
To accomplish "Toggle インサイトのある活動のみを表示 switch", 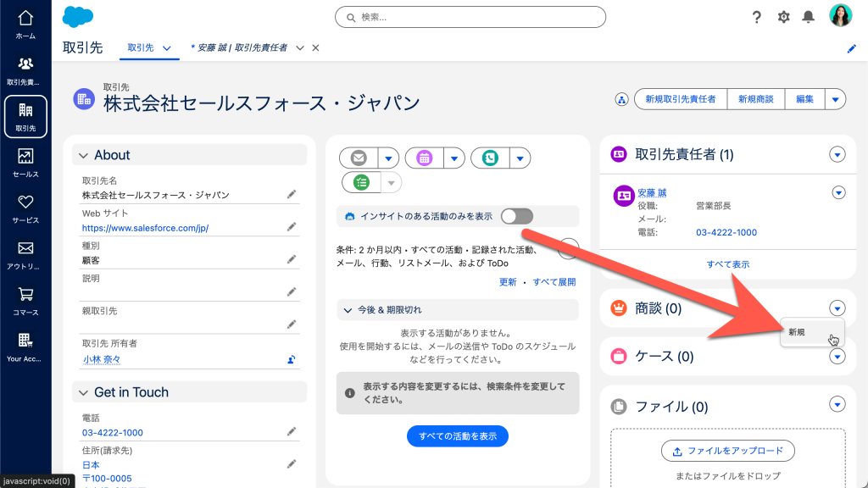I will click(x=517, y=216).
